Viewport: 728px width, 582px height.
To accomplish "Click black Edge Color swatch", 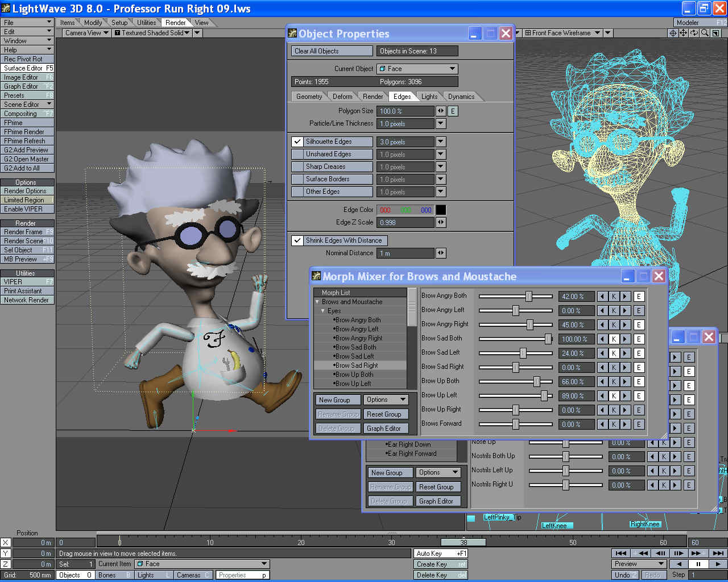I will [x=441, y=210].
